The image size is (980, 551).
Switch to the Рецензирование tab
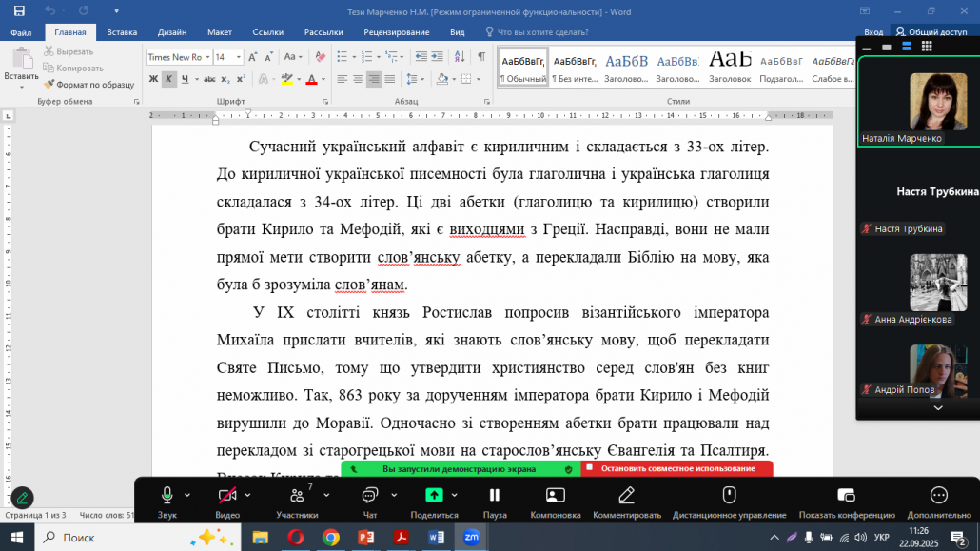(396, 31)
